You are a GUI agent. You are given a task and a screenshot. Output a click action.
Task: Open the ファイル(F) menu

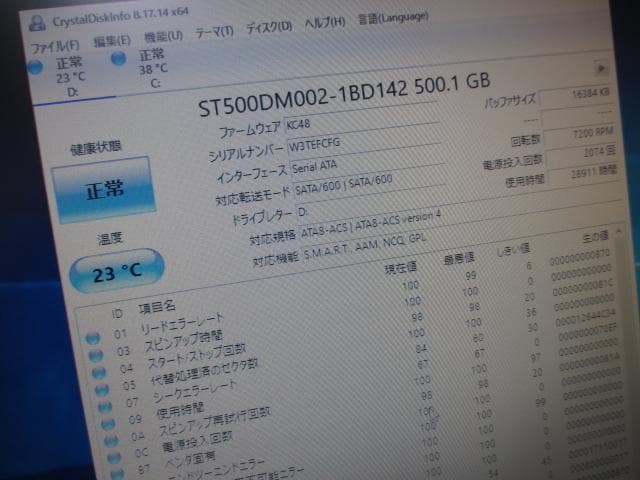[55, 47]
